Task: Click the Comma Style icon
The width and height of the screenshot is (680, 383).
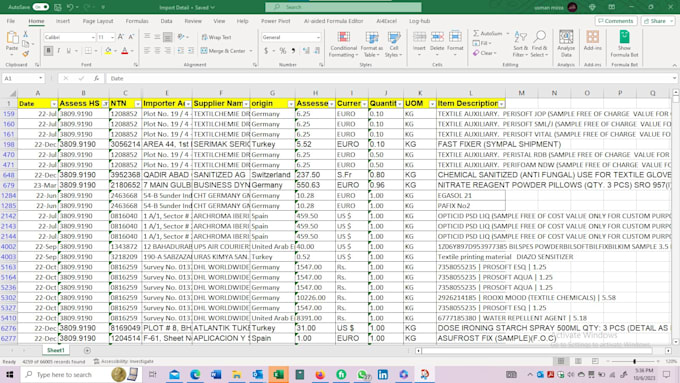Action: point(294,51)
